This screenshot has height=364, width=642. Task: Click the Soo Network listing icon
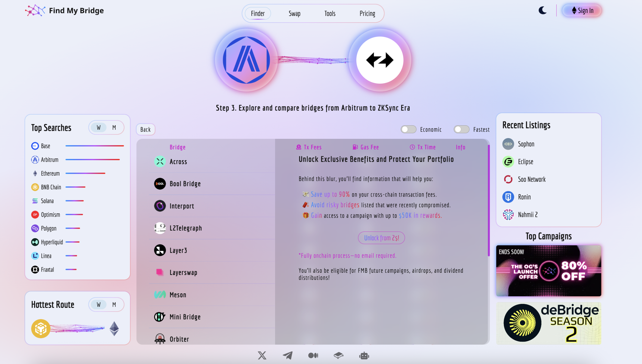click(508, 179)
